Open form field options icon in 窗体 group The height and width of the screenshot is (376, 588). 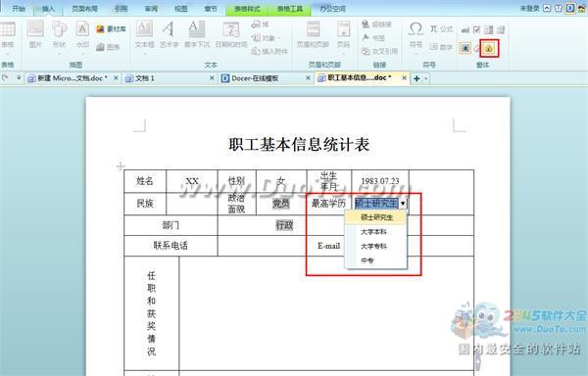click(x=501, y=29)
